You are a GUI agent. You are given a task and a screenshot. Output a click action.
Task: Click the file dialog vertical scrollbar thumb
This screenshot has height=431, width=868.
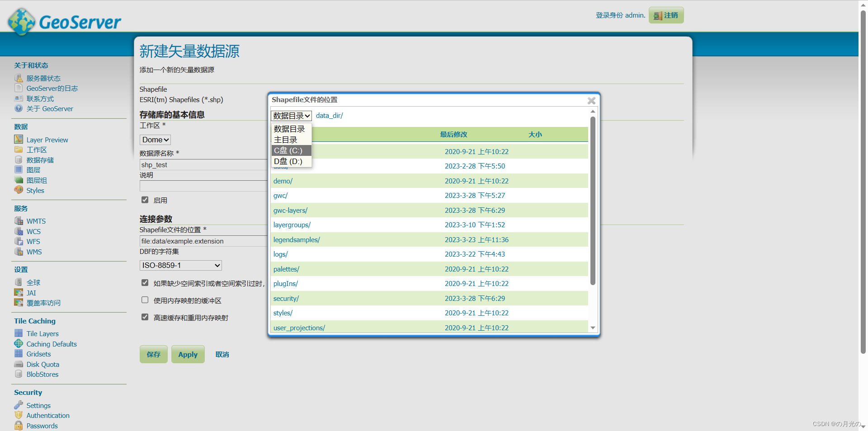[x=593, y=201]
